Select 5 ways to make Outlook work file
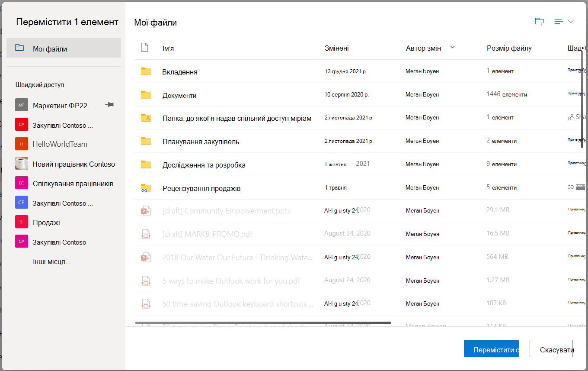The image size is (588, 371). click(231, 281)
